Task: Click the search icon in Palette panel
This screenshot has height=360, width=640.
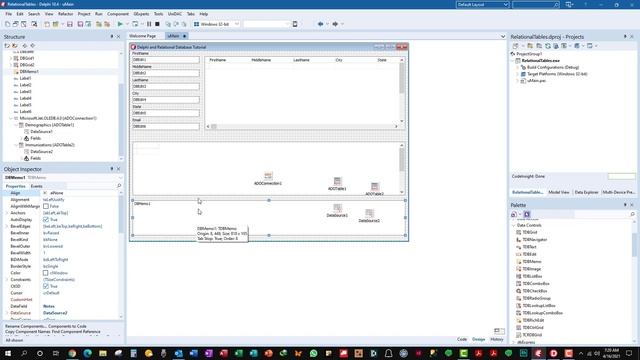Action: [x=632, y=214]
